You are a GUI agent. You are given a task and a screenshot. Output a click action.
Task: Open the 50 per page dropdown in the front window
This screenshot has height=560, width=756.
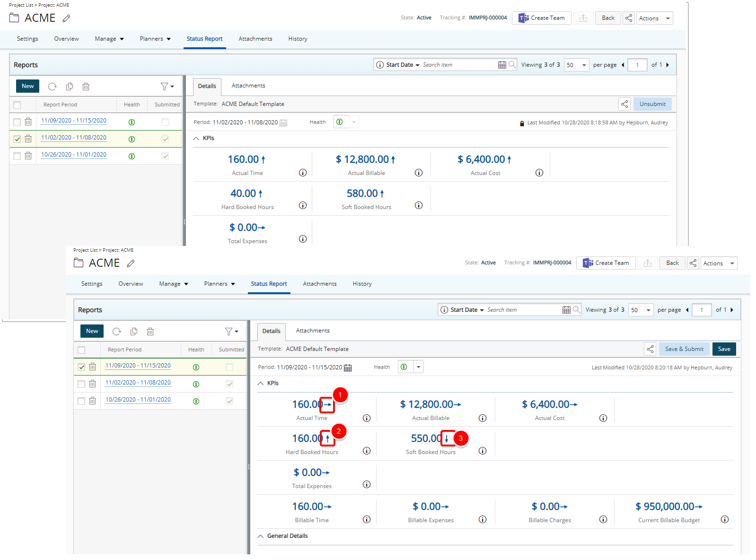point(642,310)
